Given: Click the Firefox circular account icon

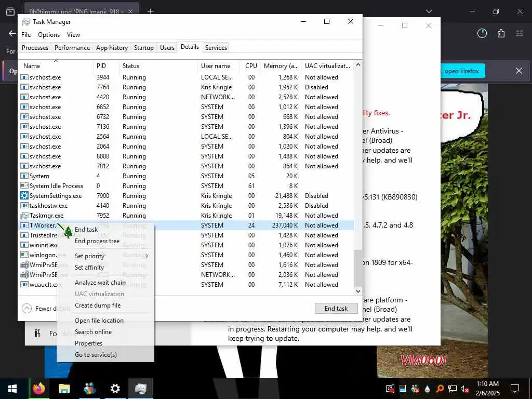Looking at the screenshot, I should pyautogui.click(x=482, y=33).
